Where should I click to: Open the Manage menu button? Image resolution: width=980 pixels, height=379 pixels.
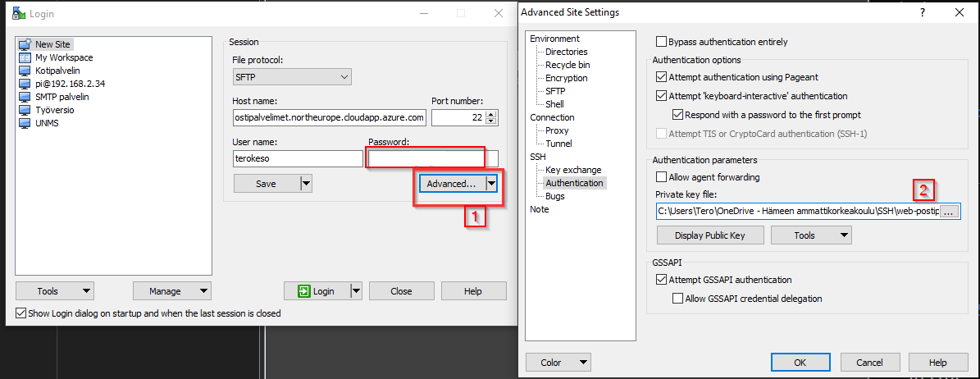[172, 291]
